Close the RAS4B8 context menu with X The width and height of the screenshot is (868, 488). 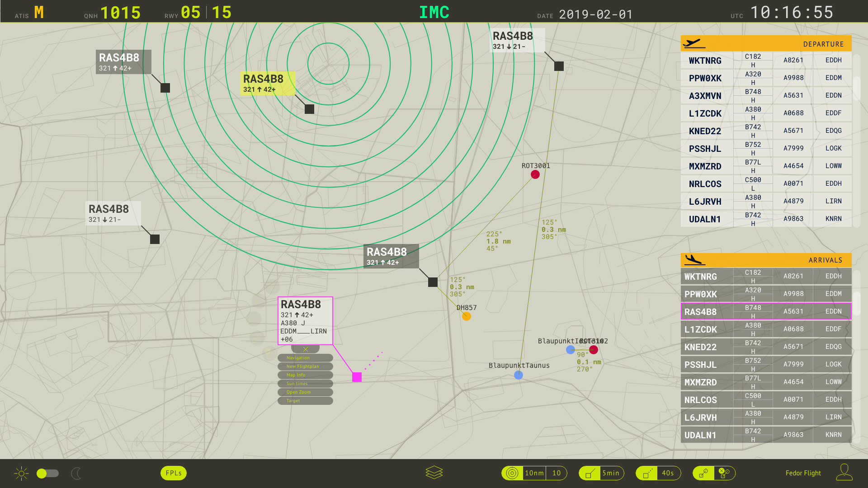pyautogui.click(x=306, y=349)
